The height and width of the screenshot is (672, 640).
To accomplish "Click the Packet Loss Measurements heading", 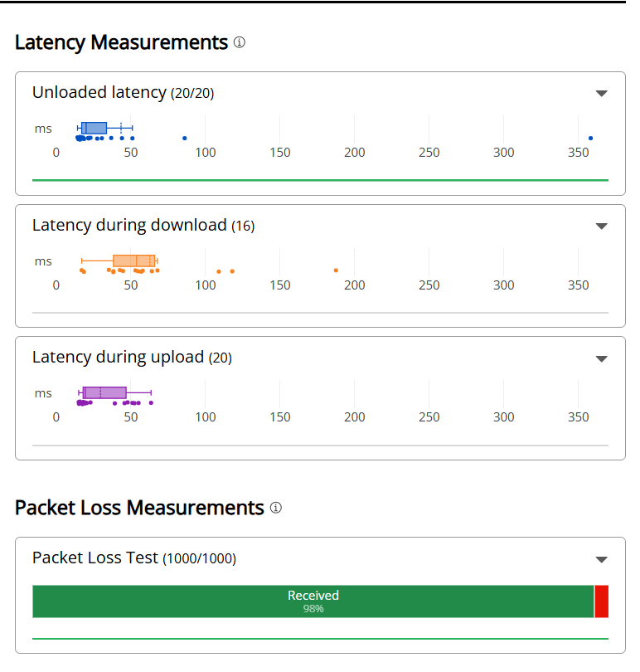I will pyautogui.click(x=139, y=508).
